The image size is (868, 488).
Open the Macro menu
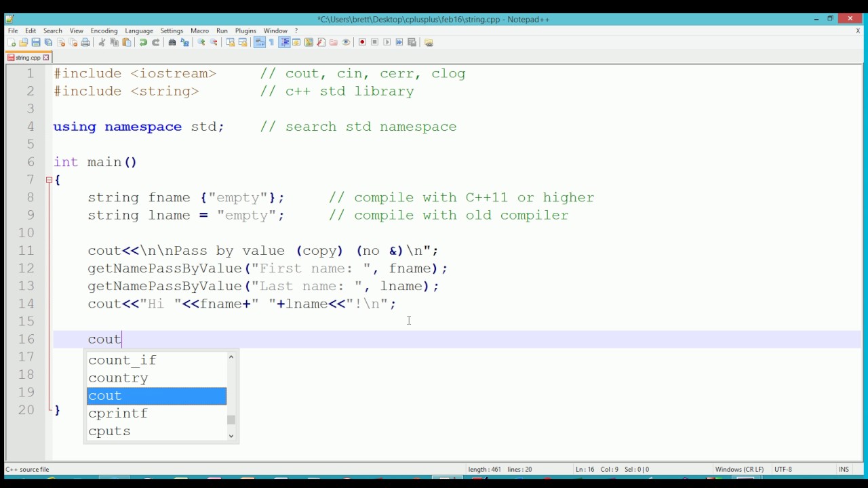click(199, 30)
